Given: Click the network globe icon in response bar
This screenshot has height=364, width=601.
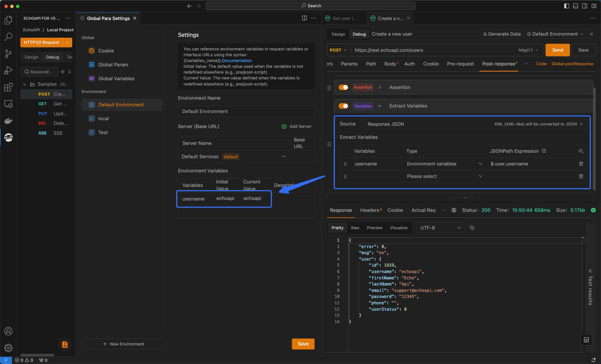Looking at the screenshot, I should pyautogui.click(x=454, y=210).
